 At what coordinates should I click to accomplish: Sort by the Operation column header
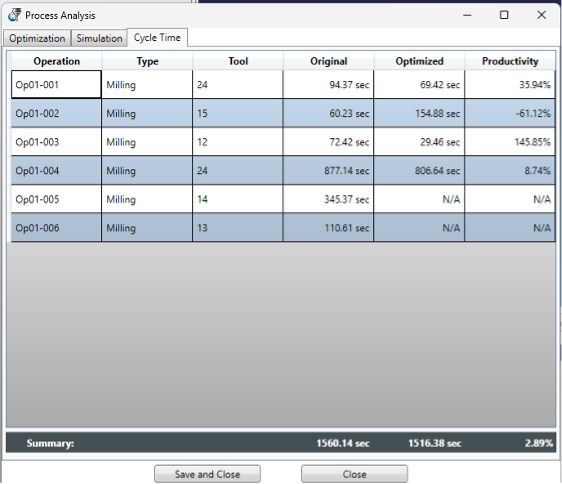(57, 61)
